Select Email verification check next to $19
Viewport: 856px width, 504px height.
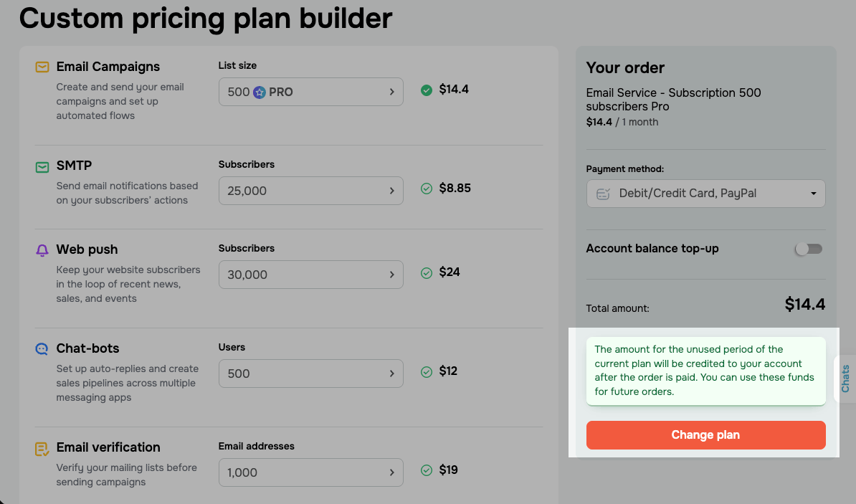tap(427, 470)
